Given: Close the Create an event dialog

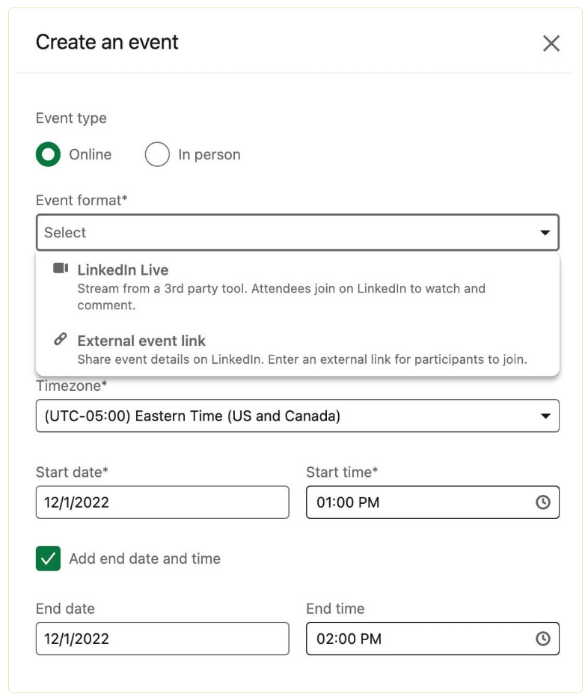Looking at the screenshot, I should [x=551, y=43].
